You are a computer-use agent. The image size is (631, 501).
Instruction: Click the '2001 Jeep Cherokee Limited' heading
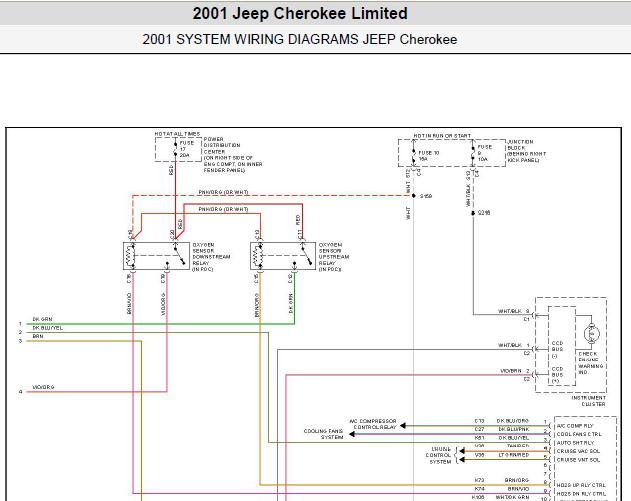point(300,13)
